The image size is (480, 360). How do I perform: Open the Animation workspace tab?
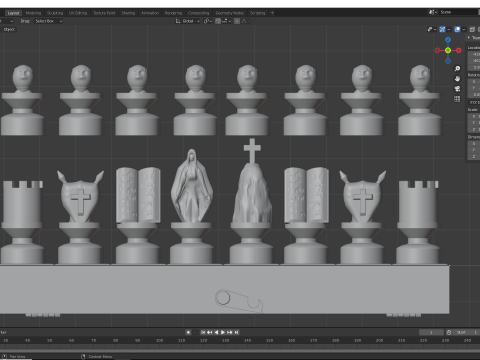[150, 13]
